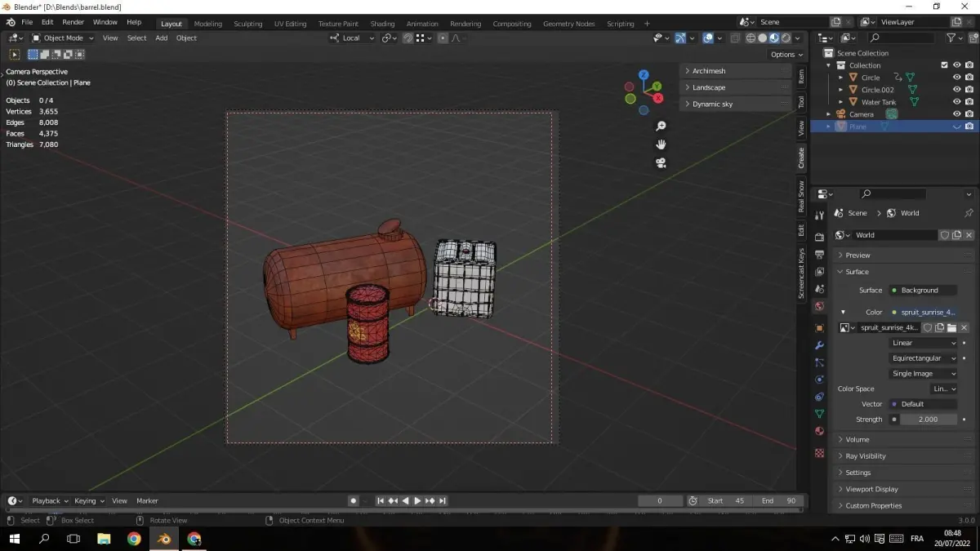Open the Edit menu

(47, 22)
